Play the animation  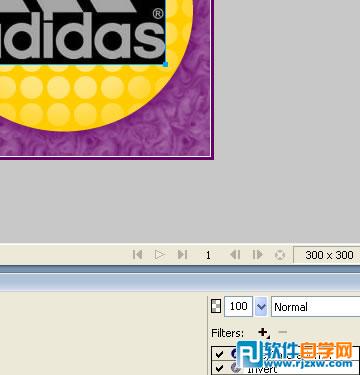pos(160,255)
